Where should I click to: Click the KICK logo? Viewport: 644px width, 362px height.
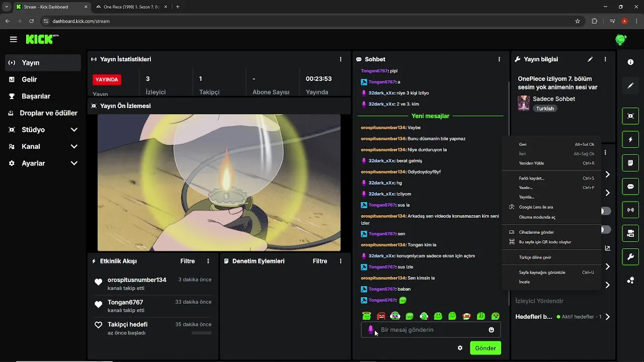point(42,39)
